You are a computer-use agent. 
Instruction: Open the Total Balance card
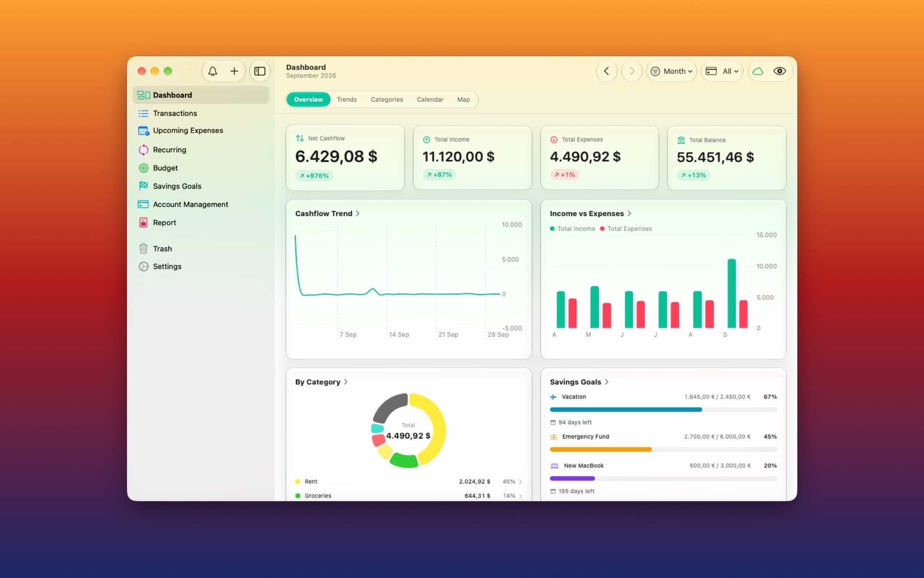(x=726, y=158)
